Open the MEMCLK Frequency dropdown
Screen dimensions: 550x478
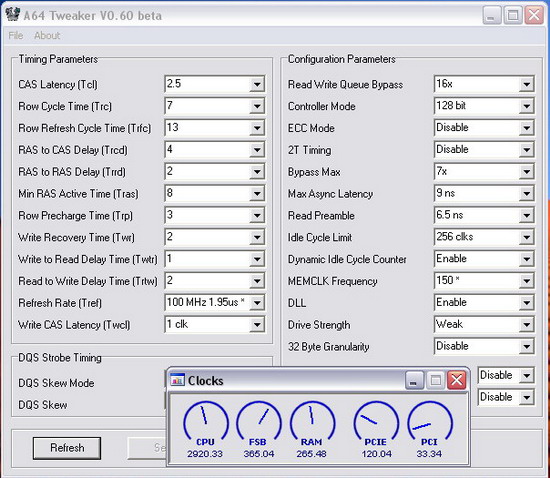tap(526, 281)
